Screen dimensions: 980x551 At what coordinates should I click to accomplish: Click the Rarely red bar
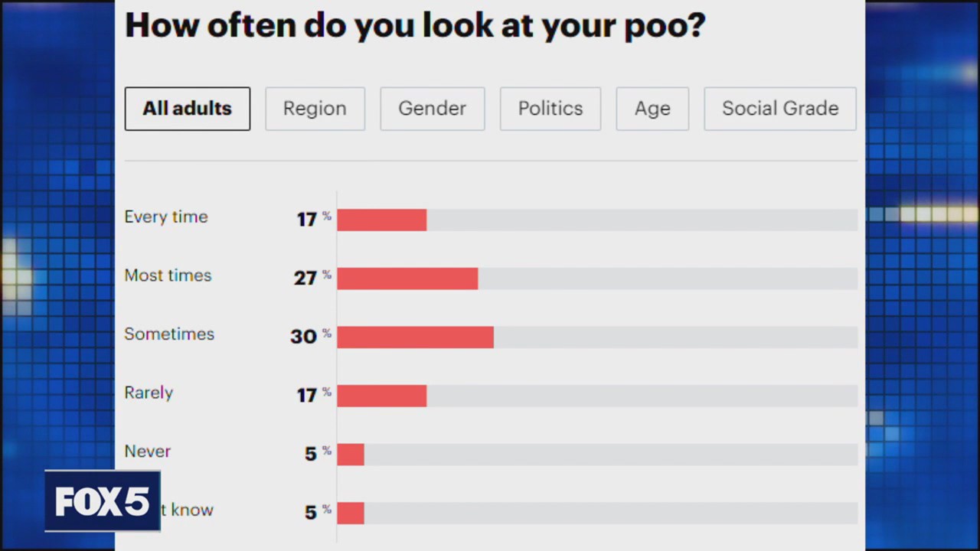pos(381,396)
